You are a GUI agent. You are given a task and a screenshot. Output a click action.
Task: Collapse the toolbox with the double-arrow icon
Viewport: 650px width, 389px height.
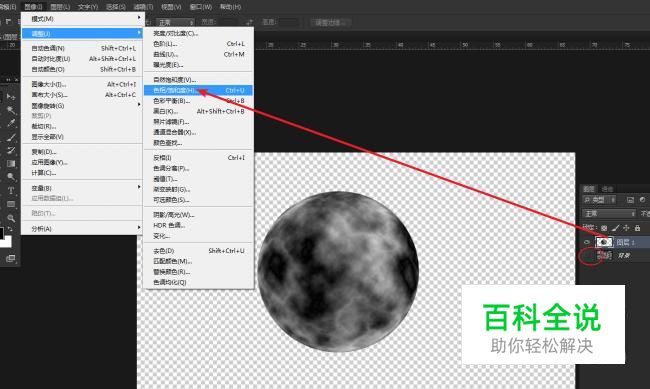tap(8, 80)
